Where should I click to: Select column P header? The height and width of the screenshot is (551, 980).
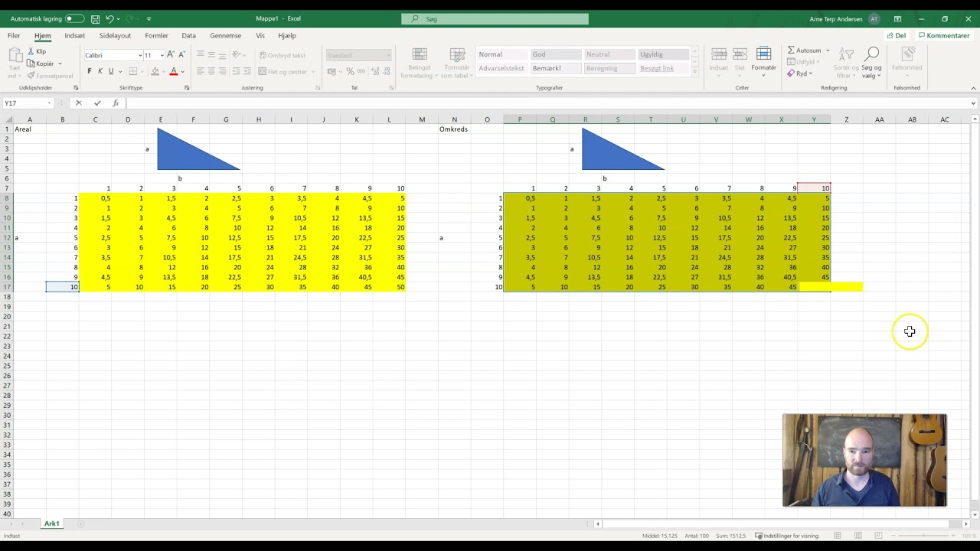coord(520,119)
